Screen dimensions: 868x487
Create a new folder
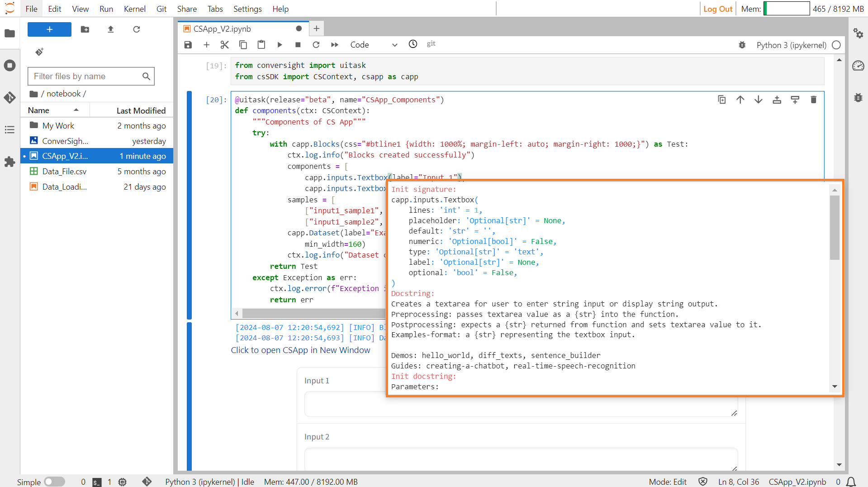click(x=85, y=29)
